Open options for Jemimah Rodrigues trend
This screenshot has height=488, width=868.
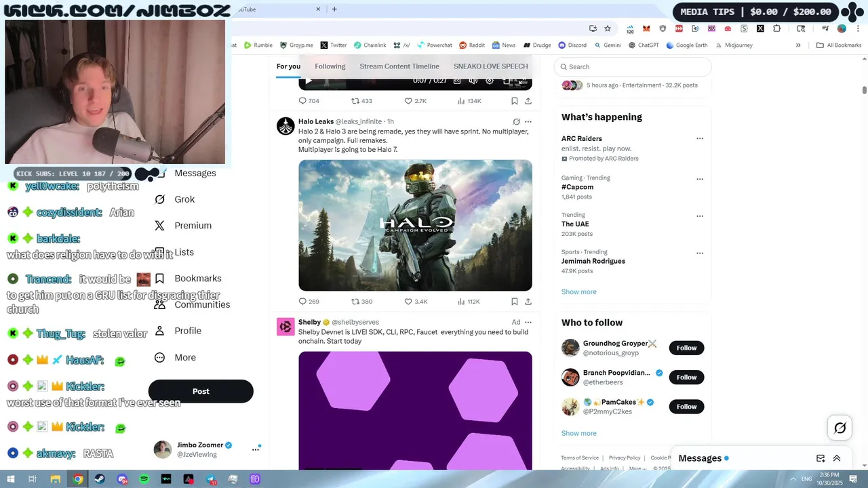coord(700,253)
